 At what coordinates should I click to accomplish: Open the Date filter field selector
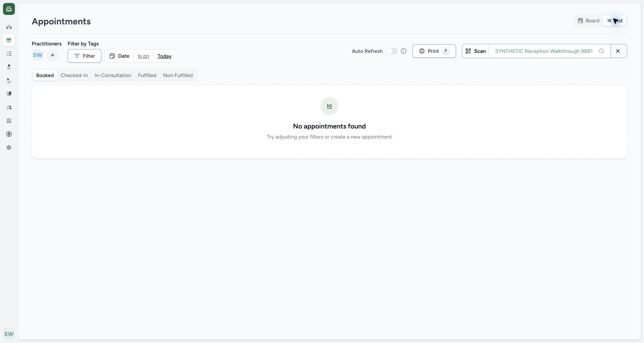119,56
